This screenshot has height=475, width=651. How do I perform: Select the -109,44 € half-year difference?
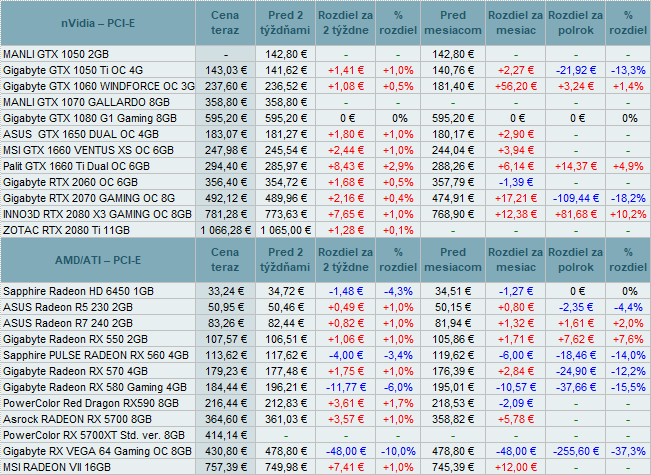click(x=576, y=198)
